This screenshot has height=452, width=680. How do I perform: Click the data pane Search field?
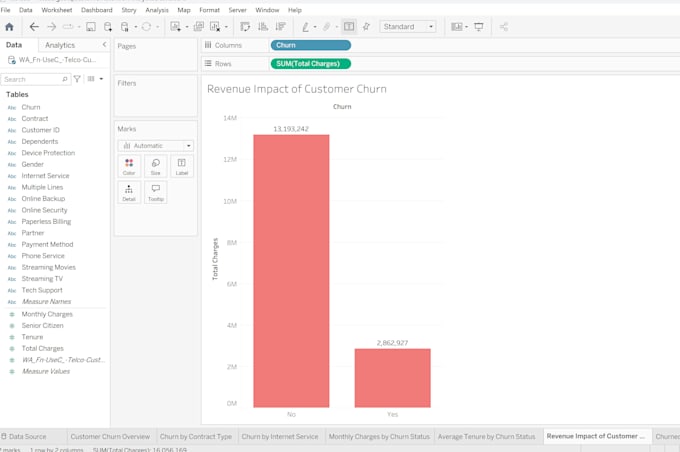[35, 79]
